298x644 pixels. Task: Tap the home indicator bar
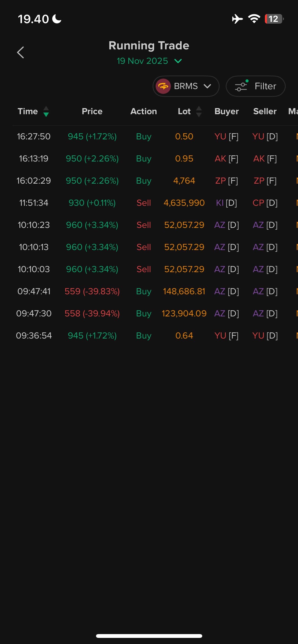tap(149, 636)
